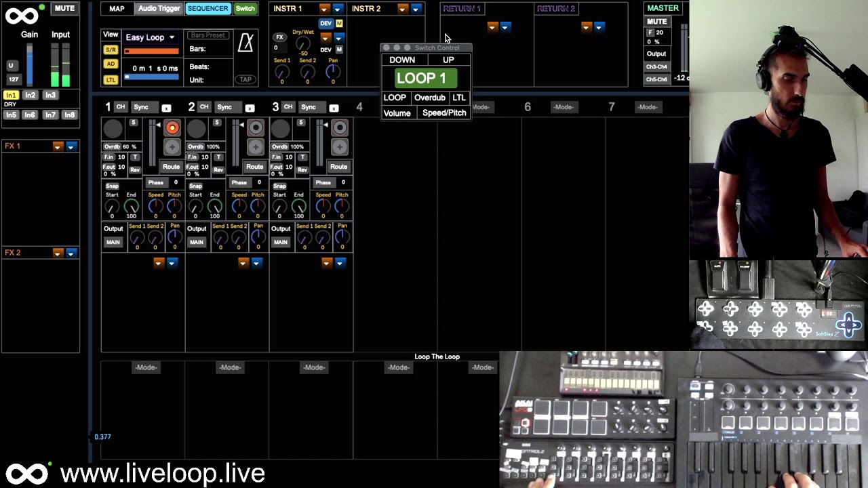
Task: Open the SEQUENCER tab
Action: pyautogui.click(x=208, y=9)
